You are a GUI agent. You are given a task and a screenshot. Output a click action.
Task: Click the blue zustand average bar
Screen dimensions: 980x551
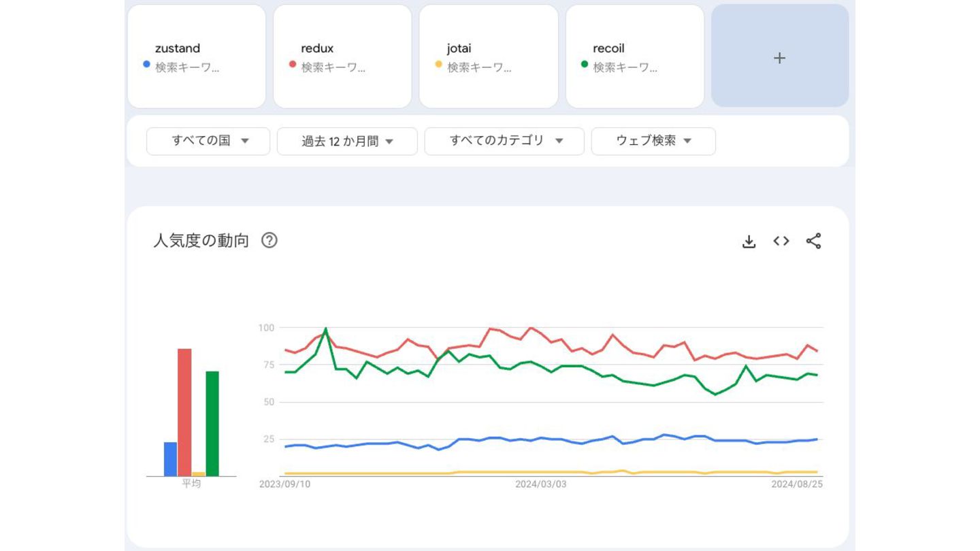[x=170, y=459]
